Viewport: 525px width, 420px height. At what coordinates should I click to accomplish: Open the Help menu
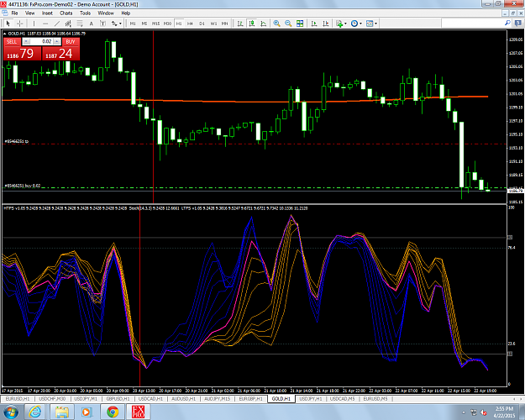[125, 13]
